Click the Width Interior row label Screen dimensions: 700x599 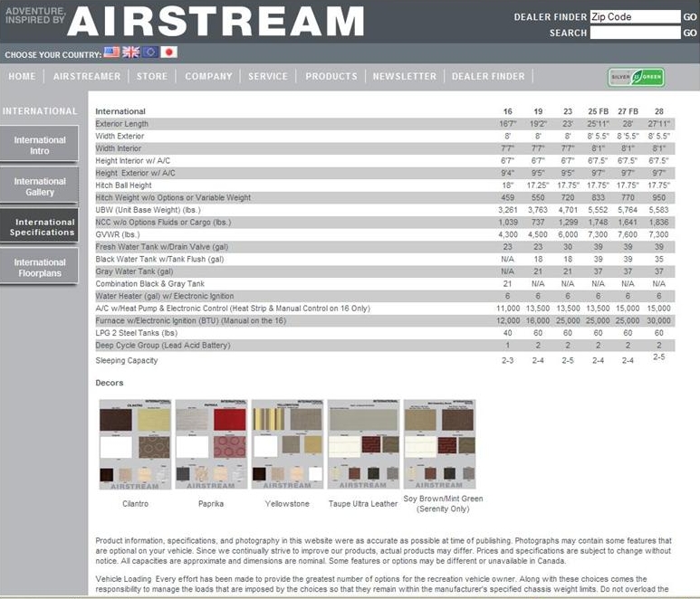tap(118, 148)
